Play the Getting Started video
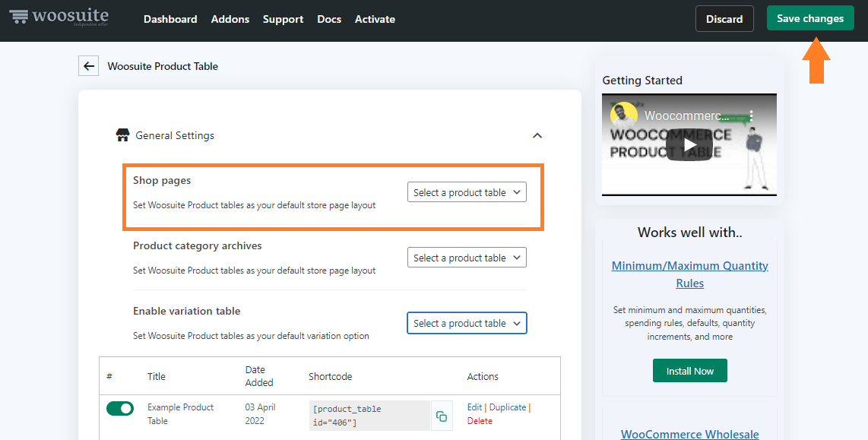The height and width of the screenshot is (440, 868). (689, 145)
